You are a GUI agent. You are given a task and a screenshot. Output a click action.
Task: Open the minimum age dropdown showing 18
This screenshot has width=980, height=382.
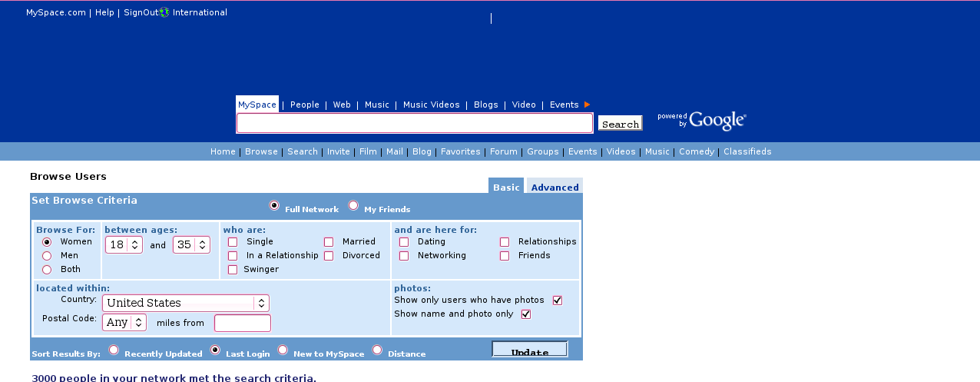pyautogui.click(x=124, y=245)
